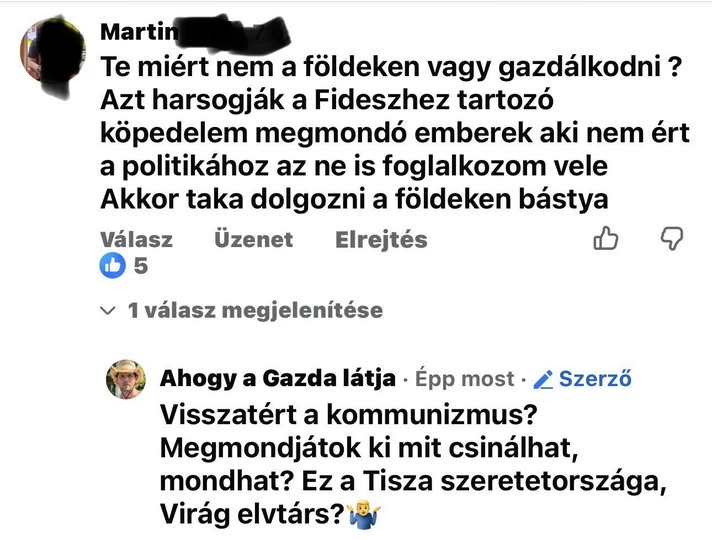Select the 'Szerző' author label

[595, 379]
